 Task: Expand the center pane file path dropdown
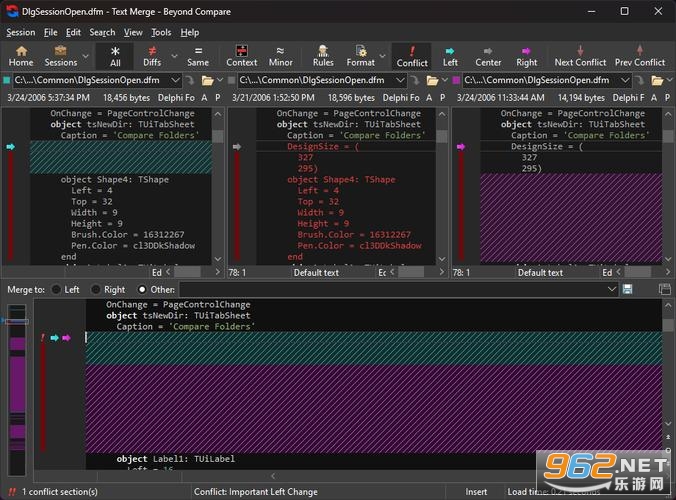tap(400, 80)
